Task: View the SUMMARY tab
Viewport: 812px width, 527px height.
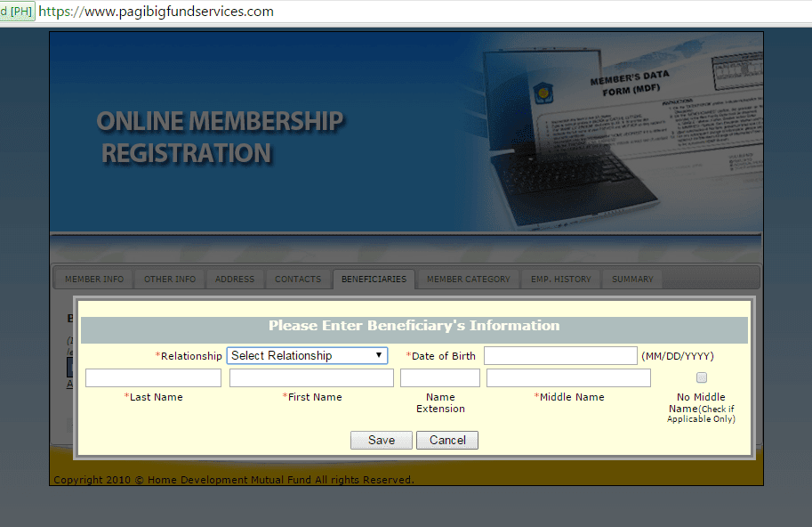Action: click(x=631, y=279)
